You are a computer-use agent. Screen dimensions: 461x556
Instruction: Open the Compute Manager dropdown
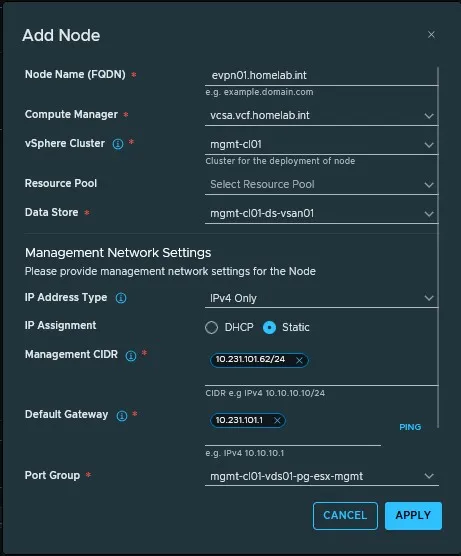click(322, 116)
